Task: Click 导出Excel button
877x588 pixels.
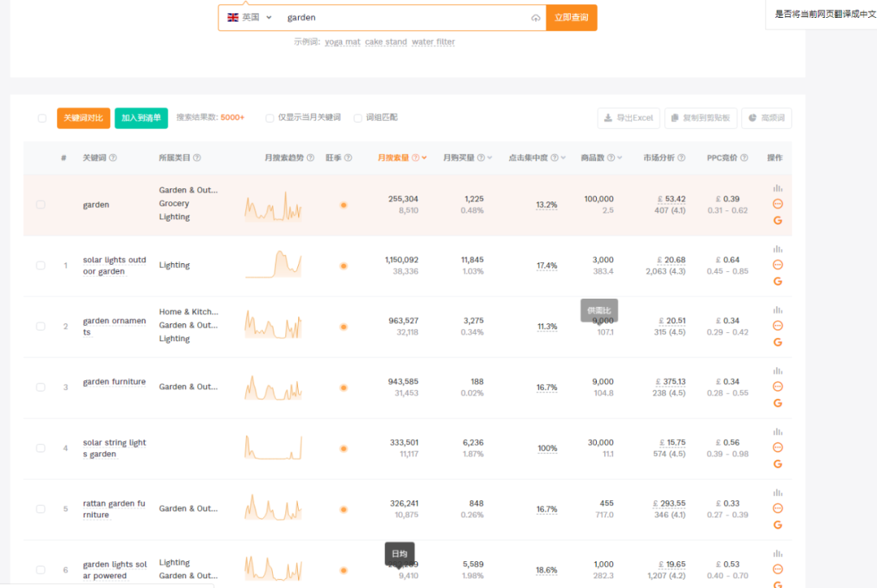Action: pyautogui.click(x=629, y=118)
